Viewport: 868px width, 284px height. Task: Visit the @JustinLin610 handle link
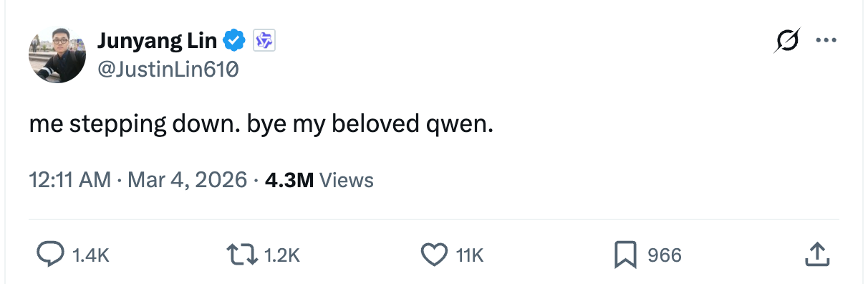168,70
